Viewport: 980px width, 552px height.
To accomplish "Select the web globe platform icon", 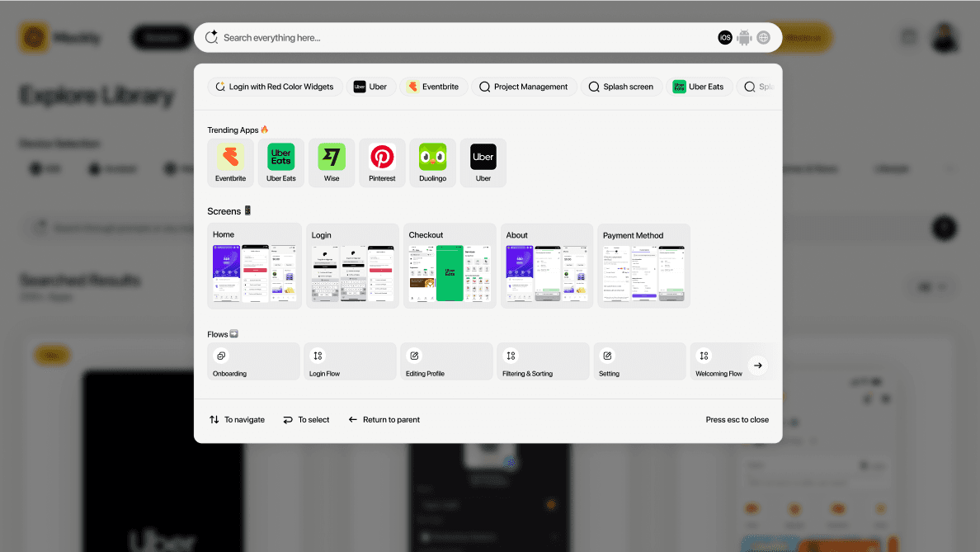I will 763,37.
